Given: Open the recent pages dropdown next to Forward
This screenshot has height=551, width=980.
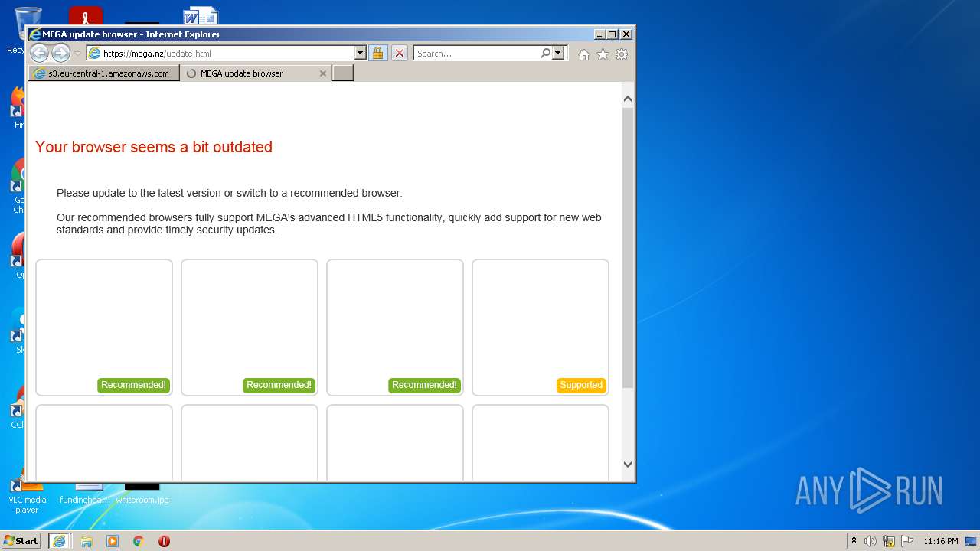Looking at the screenshot, I should 77,54.
